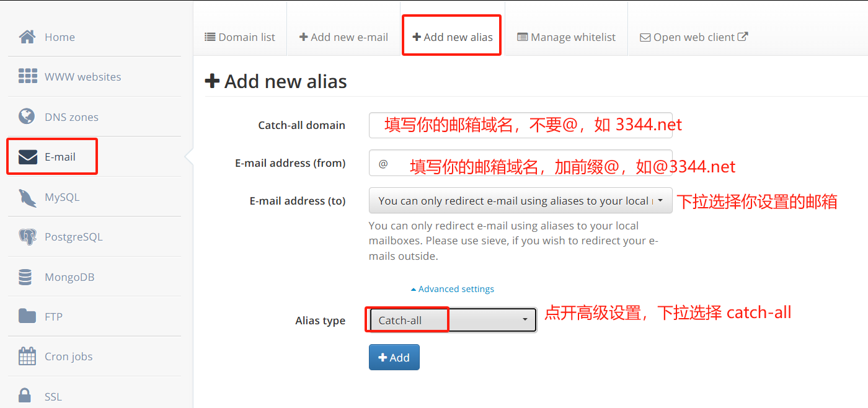Open the MongoDB database icon
The image size is (868, 408).
tap(25, 277)
